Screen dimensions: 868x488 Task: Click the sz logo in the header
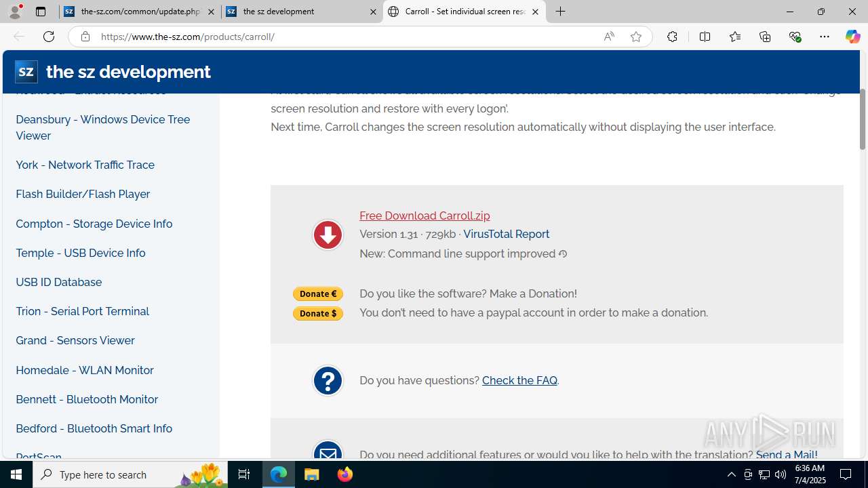coord(26,71)
